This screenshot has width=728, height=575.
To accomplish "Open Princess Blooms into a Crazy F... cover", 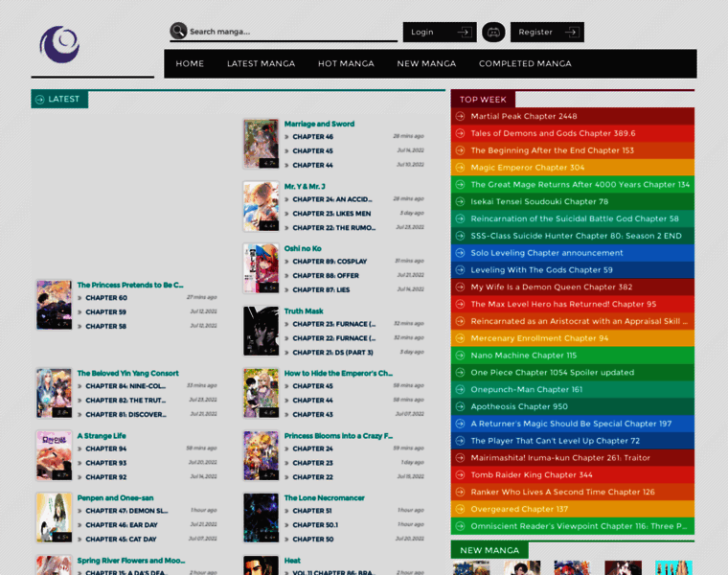I will [x=261, y=455].
